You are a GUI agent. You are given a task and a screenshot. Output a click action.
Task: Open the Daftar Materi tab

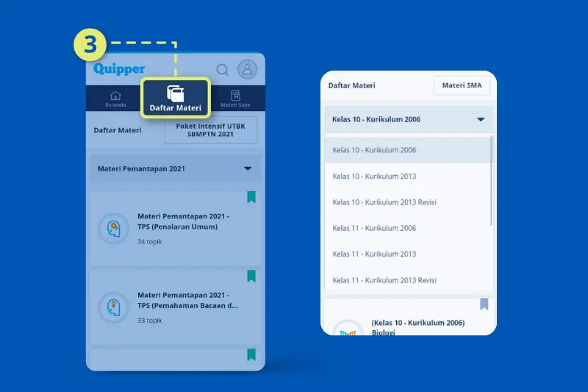(x=176, y=99)
